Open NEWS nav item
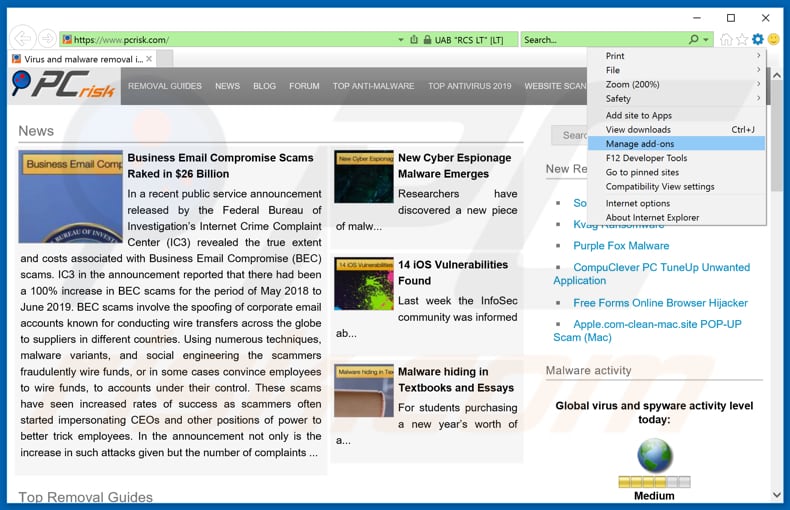 [x=227, y=86]
